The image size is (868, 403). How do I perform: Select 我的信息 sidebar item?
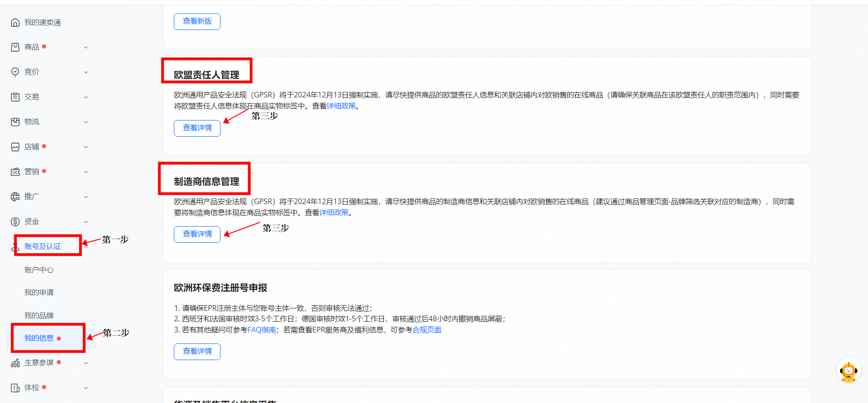39,338
